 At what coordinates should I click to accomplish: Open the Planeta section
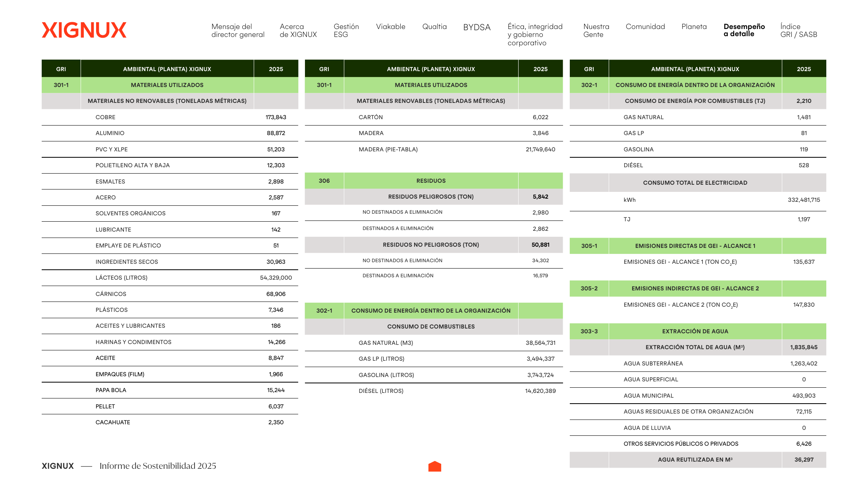pyautogui.click(x=694, y=27)
